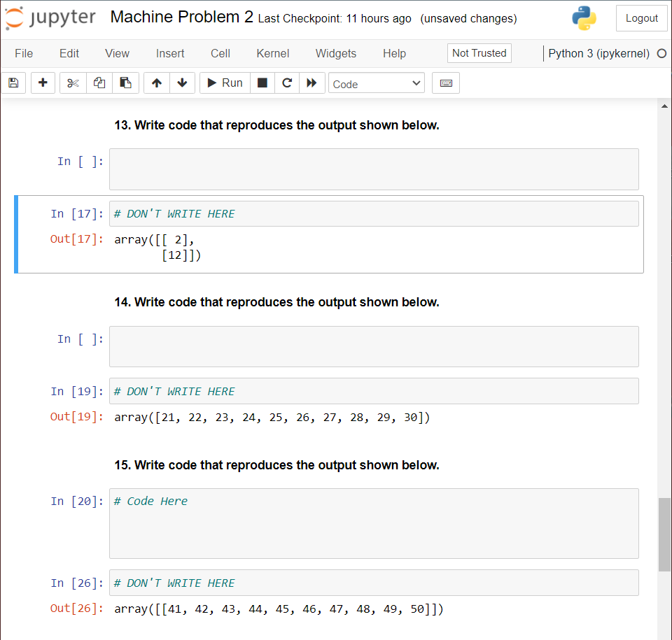This screenshot has width=672, height=640.
Task: Click the Python logo icon
Action: click(584, 18)
